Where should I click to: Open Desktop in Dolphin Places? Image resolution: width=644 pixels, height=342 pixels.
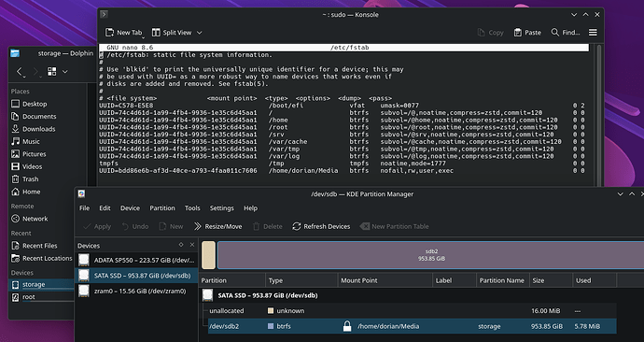(x=29, y=104)
